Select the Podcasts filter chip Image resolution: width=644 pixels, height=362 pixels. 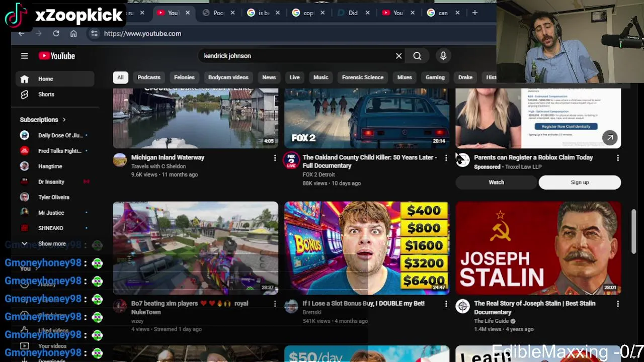pyautogui.click(x=149, y=77)
